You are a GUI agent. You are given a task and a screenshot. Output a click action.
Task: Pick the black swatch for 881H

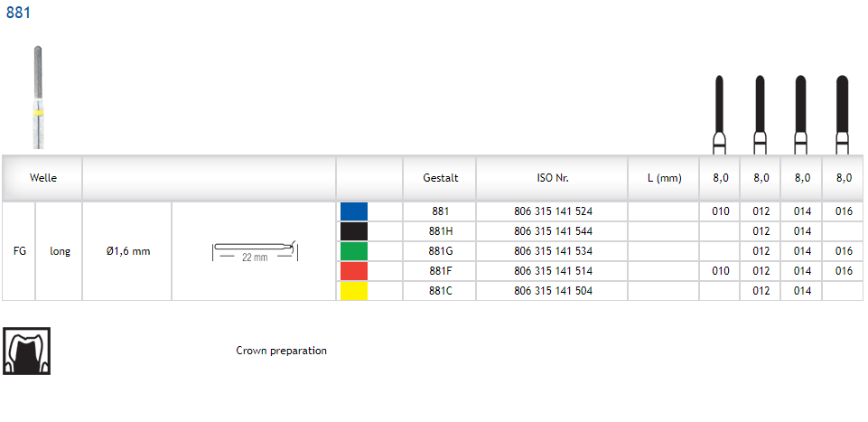pos(354,231)
